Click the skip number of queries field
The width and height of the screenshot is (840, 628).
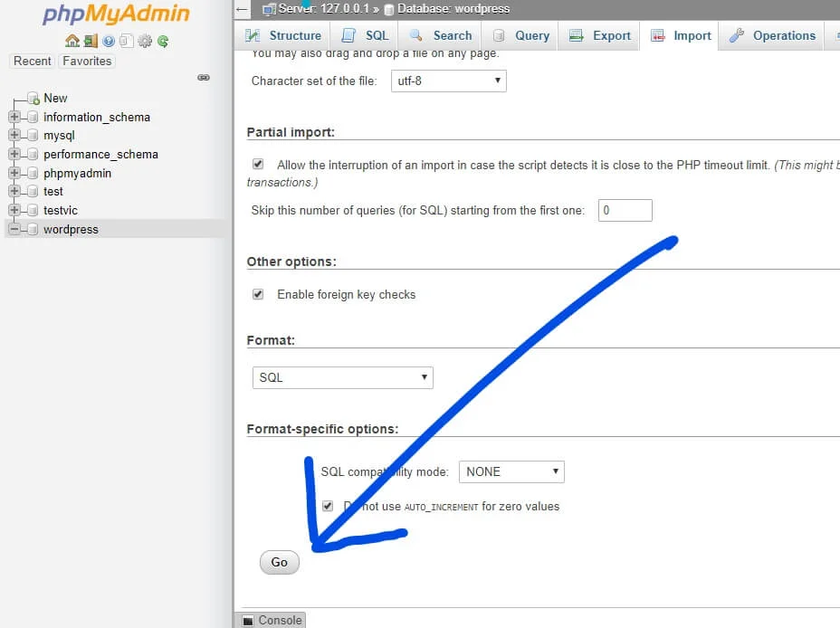coord(625,211)
